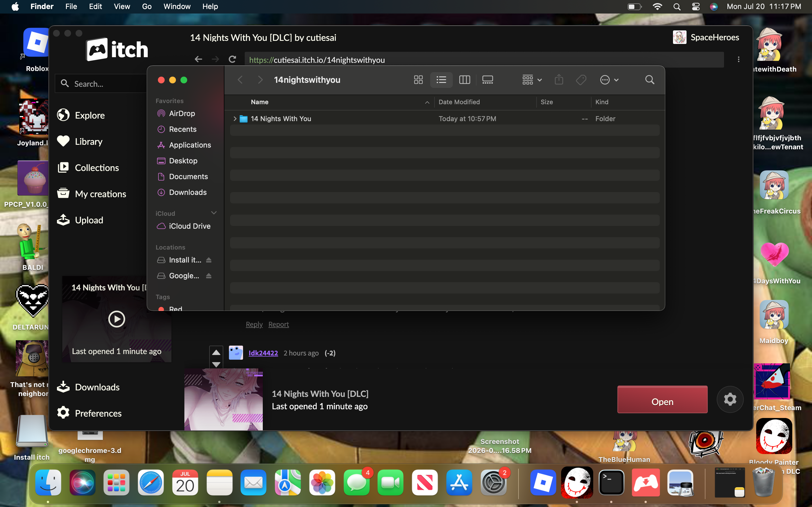Click the red Open button
The width and height of the screenshot is (812, 507).
[x=662, y=399]
